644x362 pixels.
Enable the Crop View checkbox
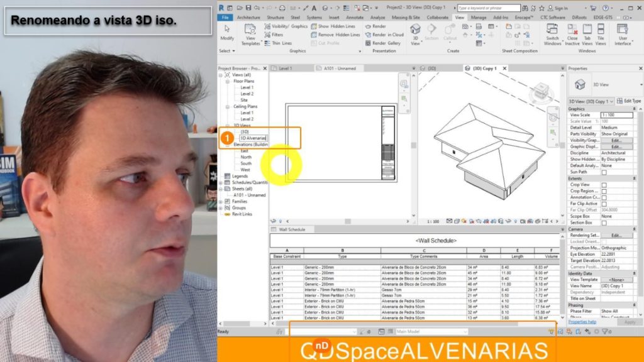pyautogui.click(x=604, y=185)
